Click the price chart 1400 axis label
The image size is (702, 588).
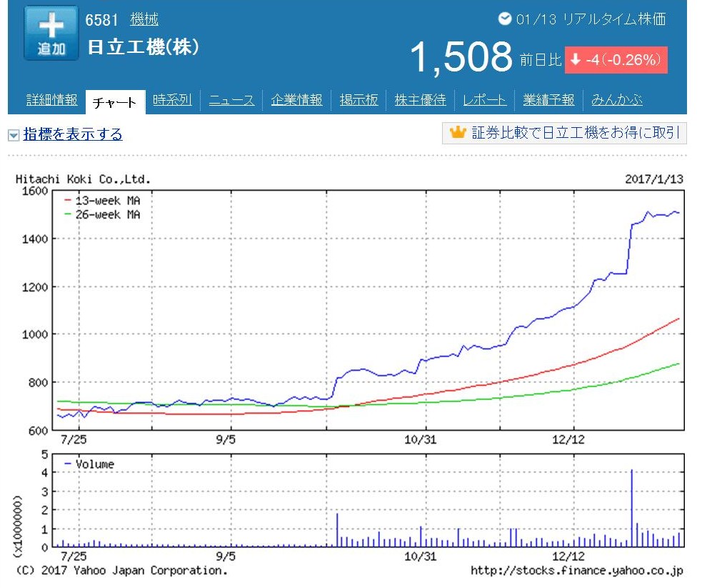[35, 239]
